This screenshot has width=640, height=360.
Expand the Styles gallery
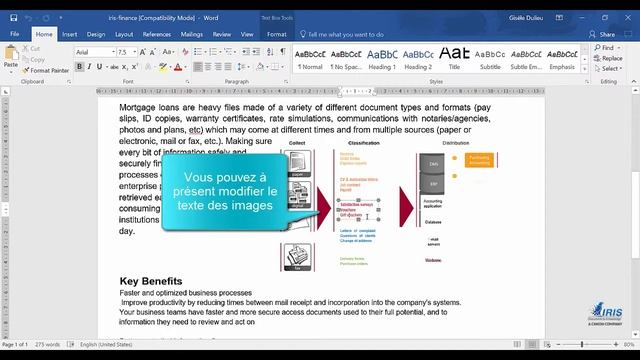coord(584,69)
